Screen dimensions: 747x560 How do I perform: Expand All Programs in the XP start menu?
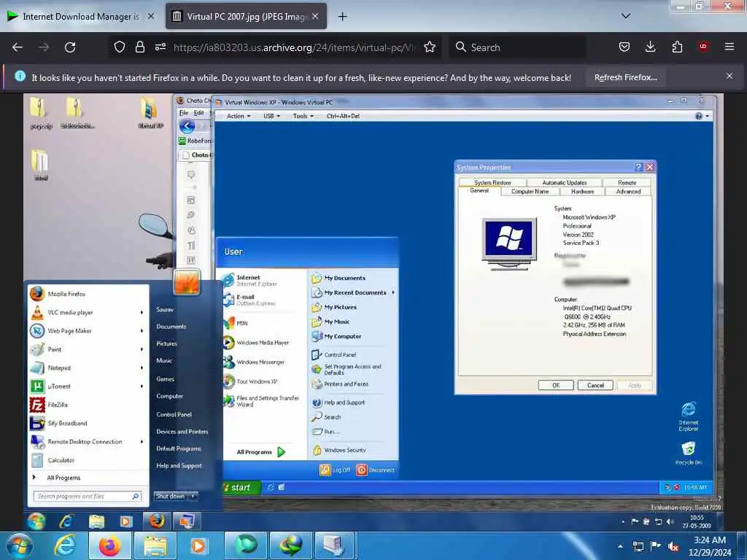[x=260, y=452]
